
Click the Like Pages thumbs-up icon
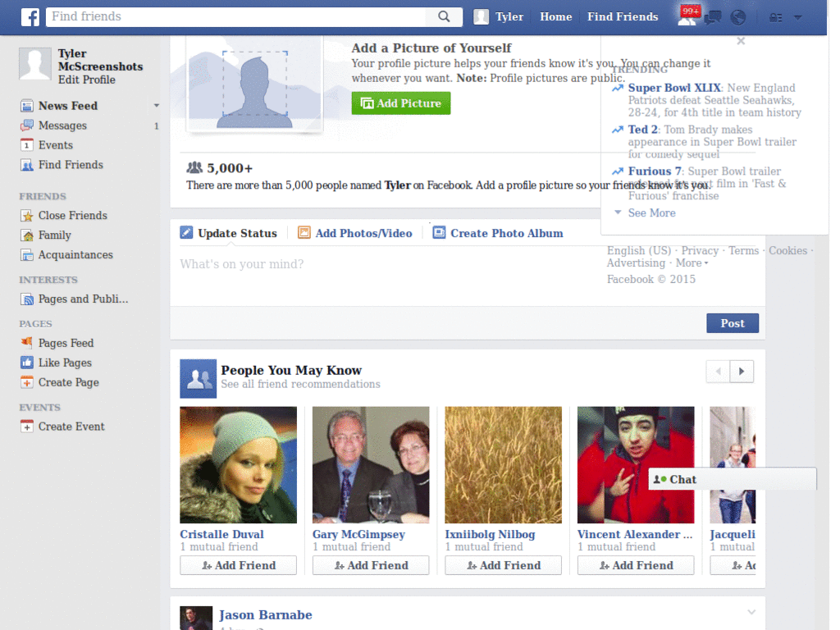(27, 363)
